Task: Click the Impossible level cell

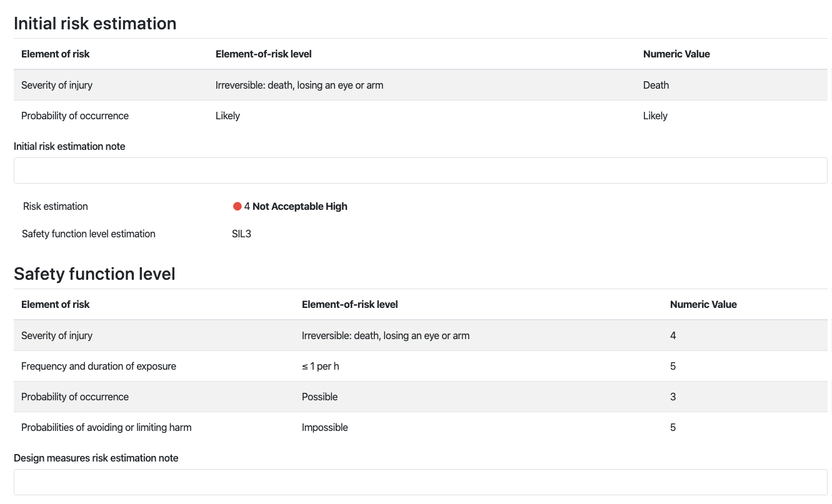Action: (x=325, y=428)
